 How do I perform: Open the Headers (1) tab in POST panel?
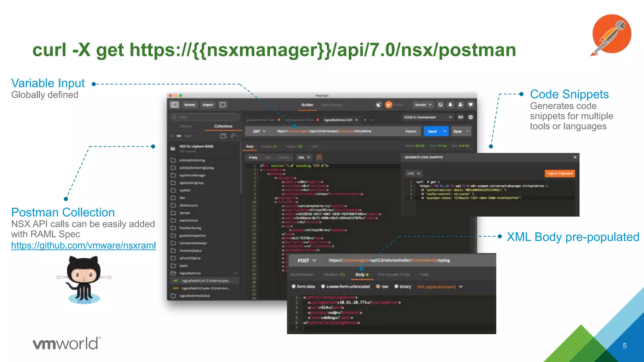pos(334,275)
